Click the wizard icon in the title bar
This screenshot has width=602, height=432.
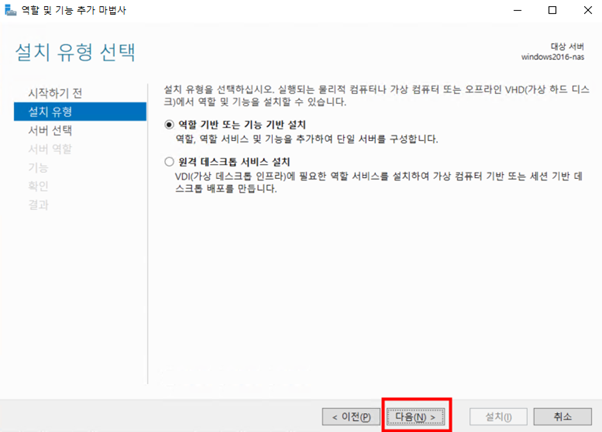(x=10, y=10)
